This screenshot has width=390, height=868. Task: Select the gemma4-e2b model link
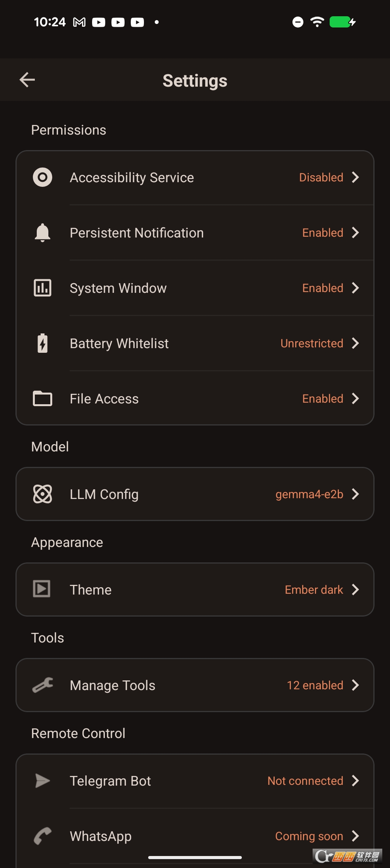[309, 494]
